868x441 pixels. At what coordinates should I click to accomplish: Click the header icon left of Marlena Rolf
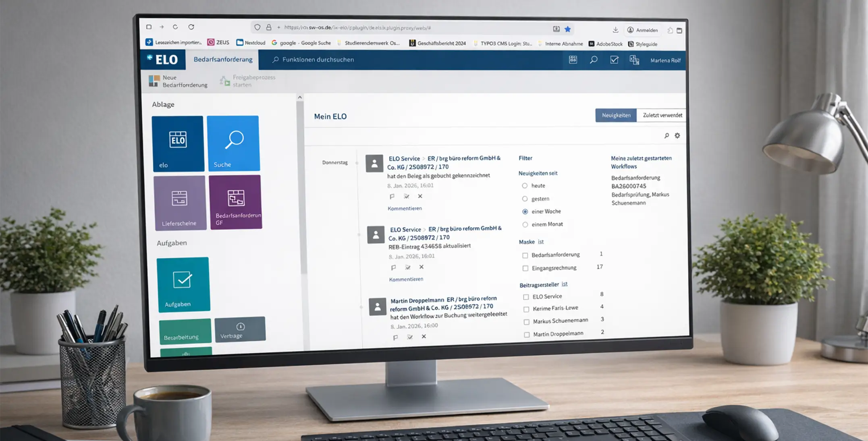pyautogui.click(x=634, y=60)
